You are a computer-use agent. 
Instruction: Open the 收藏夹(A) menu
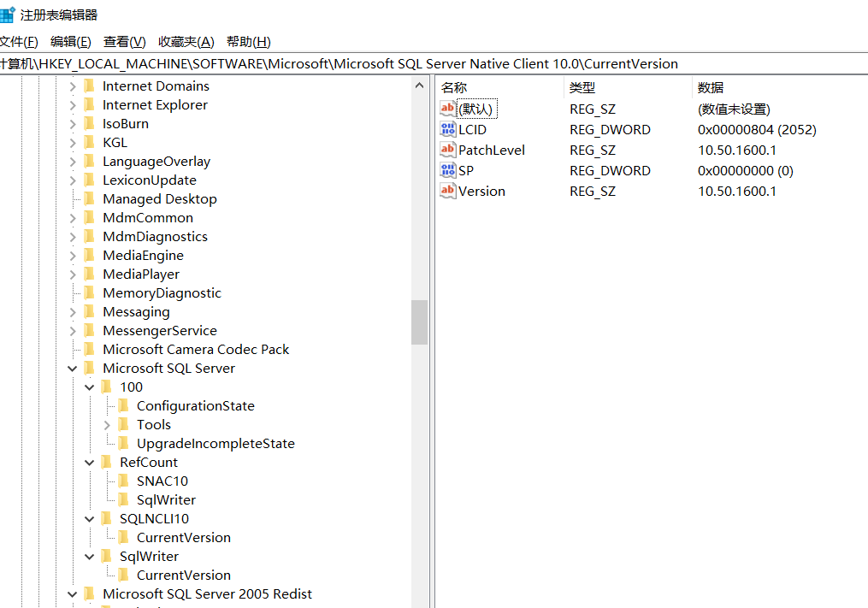coord(186,42)
